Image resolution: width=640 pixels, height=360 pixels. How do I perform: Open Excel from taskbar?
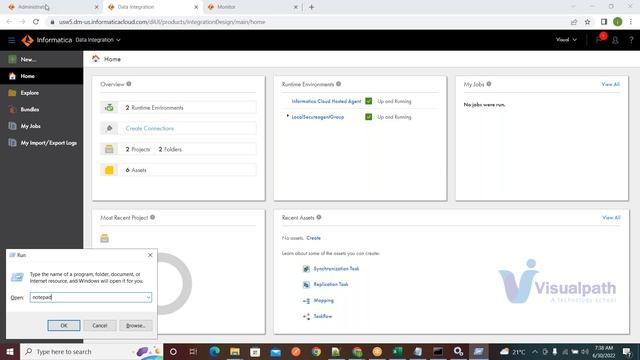point(398,351)
